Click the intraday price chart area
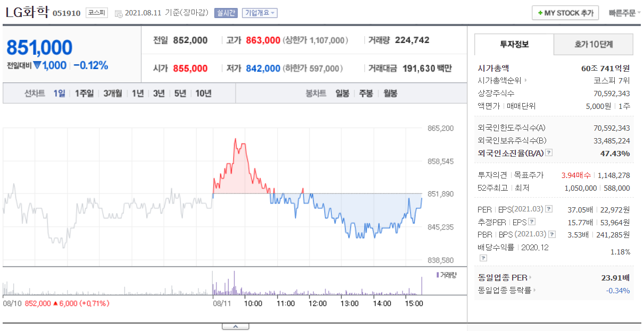This screenshot has height=331, width=644. [x=213, y=194]
